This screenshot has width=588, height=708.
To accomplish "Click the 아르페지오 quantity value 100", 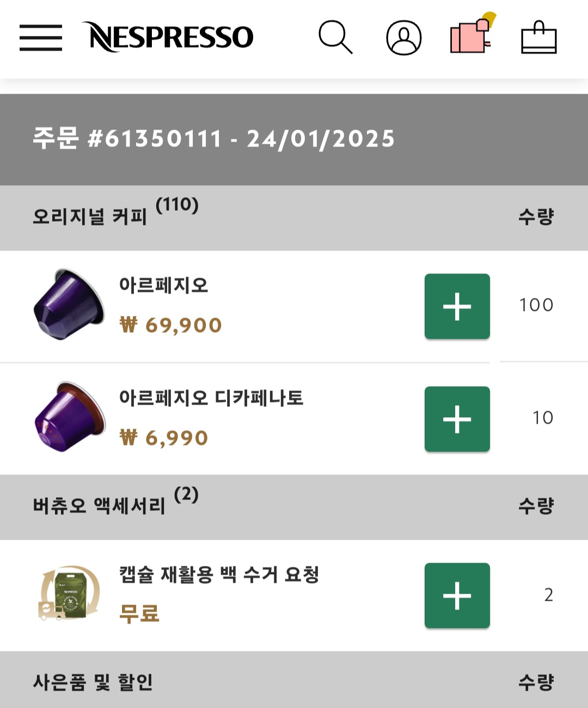I will [x=536, y=305].
